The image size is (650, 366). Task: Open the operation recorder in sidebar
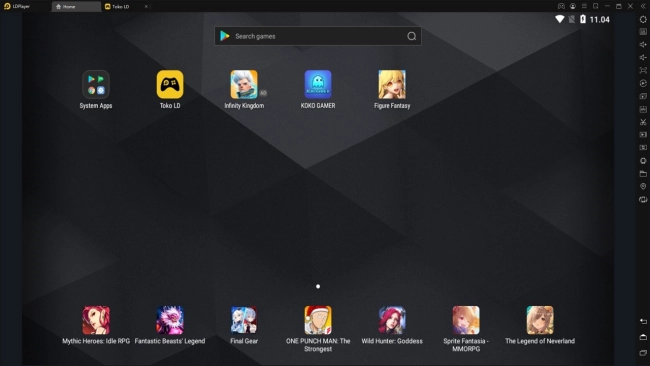[643, 83]
